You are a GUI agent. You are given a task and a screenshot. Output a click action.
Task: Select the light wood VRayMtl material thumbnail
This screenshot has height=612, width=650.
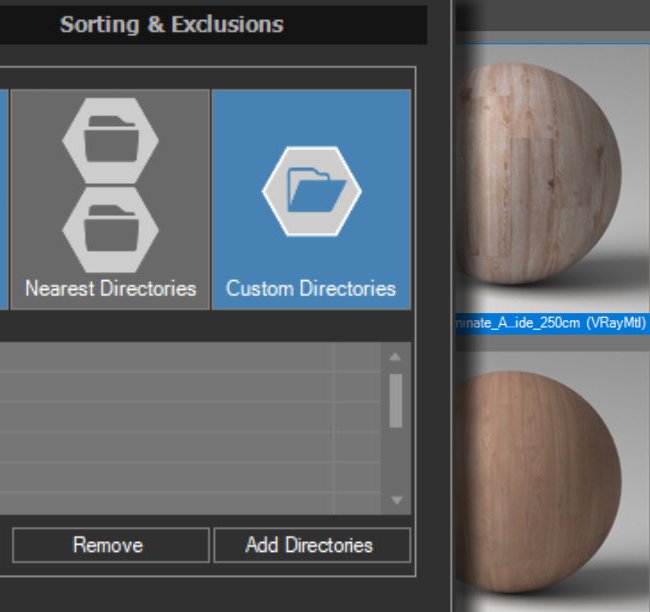click(x=553, y=178)
